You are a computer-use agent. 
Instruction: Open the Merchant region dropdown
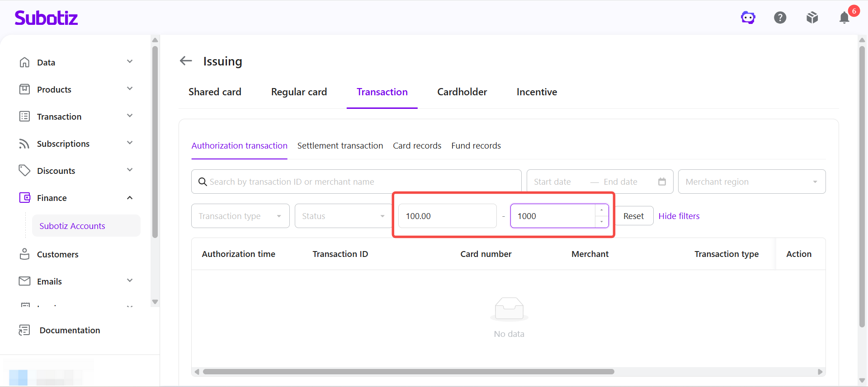point(752,182)
